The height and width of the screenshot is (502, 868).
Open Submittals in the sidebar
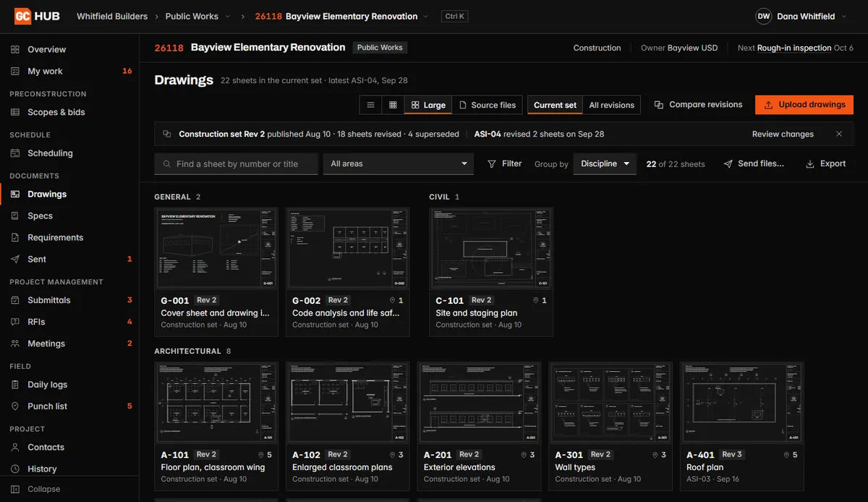click(69, 300)
